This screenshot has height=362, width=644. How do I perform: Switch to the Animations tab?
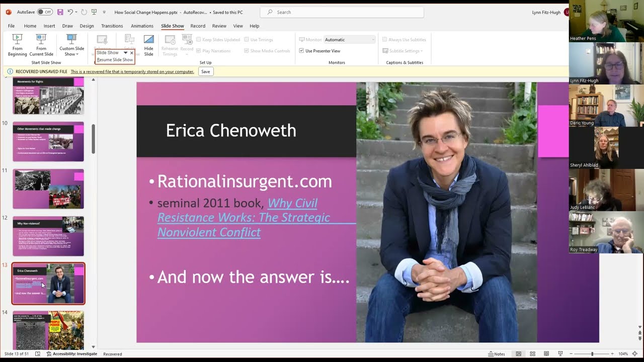click(142, 26)
